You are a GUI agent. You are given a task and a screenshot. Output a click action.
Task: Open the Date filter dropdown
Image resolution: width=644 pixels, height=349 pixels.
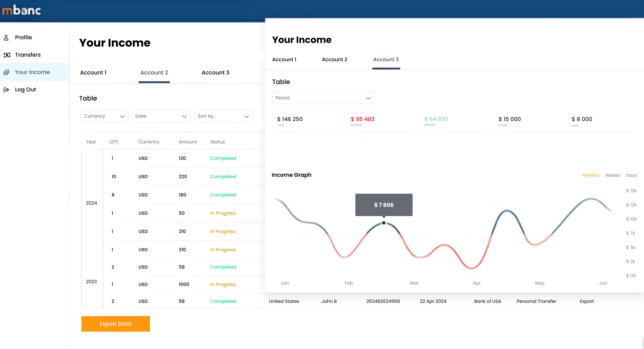pos(161,116)
